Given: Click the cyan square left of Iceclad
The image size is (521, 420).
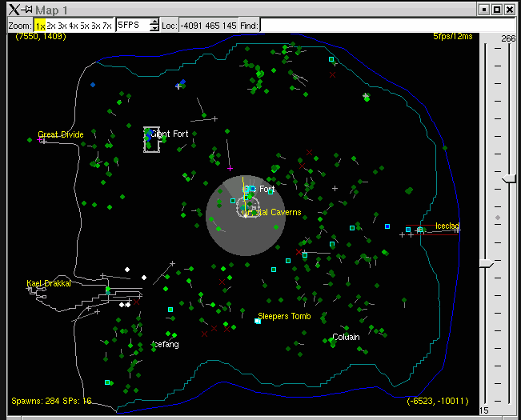Looking at the screenshot, I should tap(408, 230).
